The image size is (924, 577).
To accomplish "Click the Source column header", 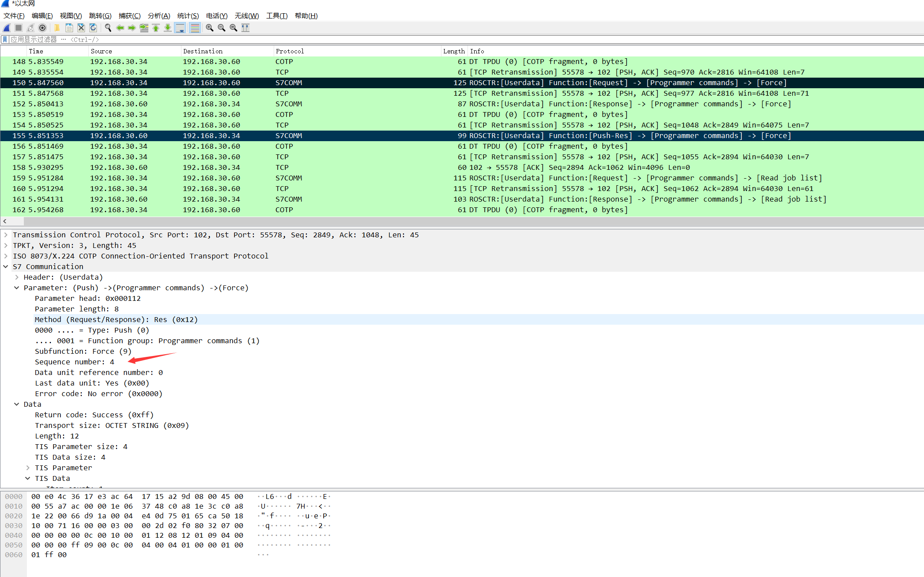I will point(101,51).
